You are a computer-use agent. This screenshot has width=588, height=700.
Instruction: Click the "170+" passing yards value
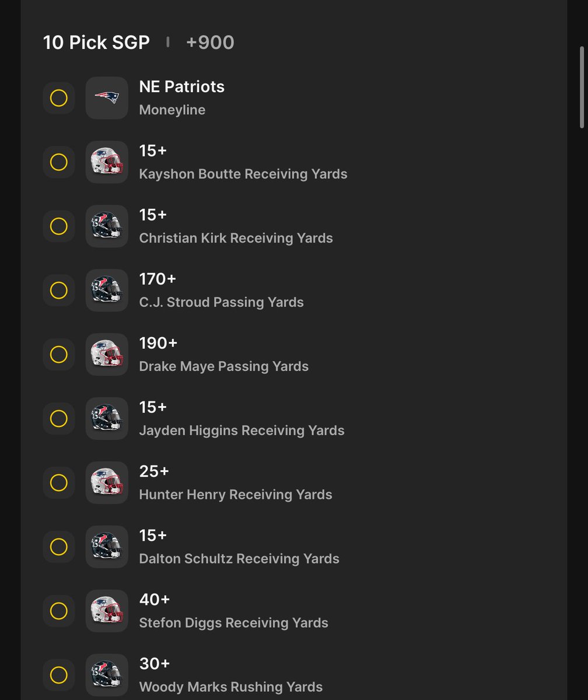coord(157,279)
